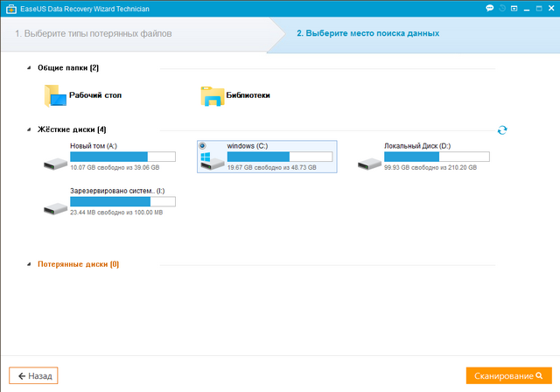Open the feedback chat bubble icon

(490, 8)
